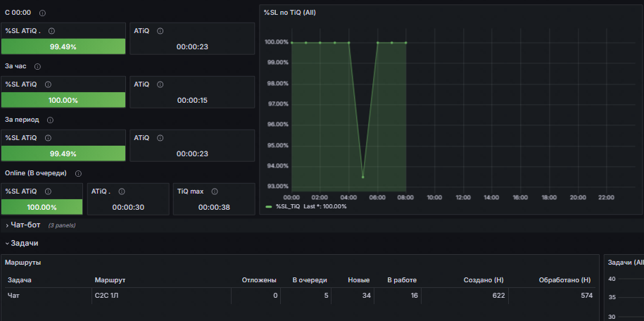Click the 'Чат' cell in Маршруты table

point(48,296)
